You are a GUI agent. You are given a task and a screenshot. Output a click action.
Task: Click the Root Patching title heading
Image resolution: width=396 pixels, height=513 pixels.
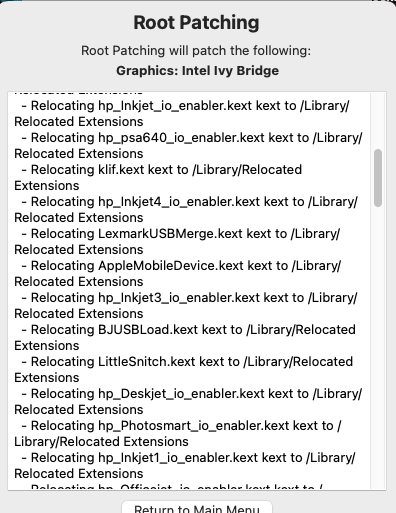pyautogui.click(x=196, y=23)
